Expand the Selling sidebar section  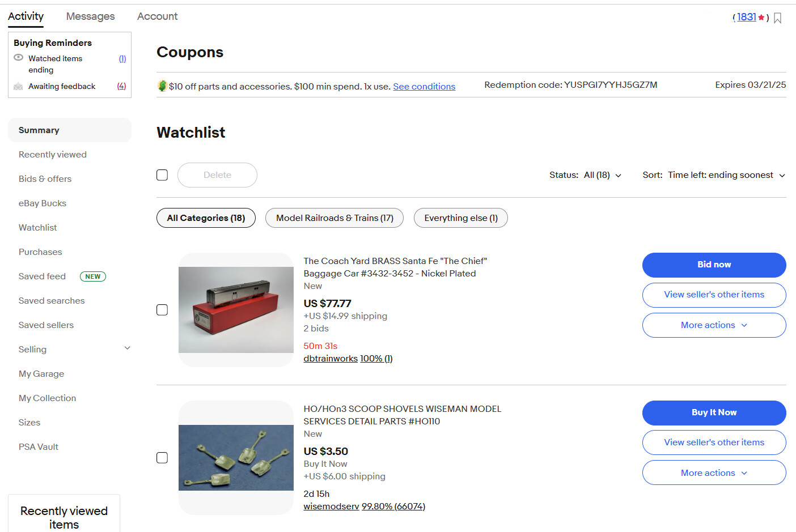(127, 349)
